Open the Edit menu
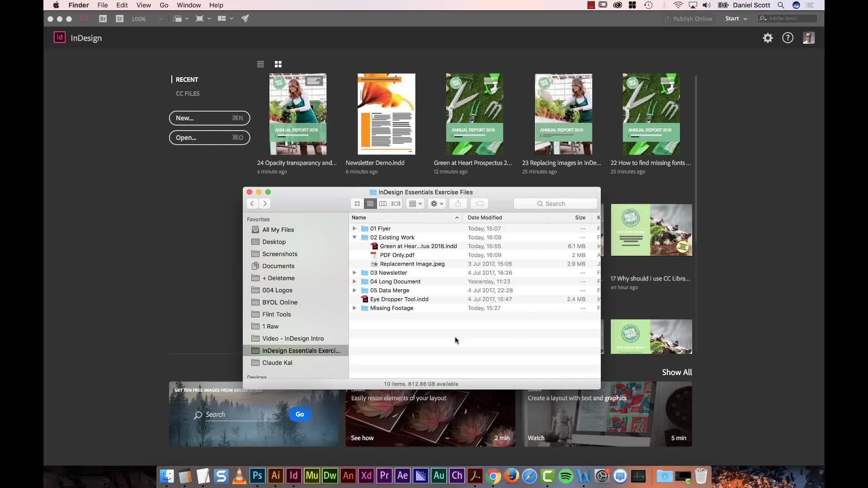The width and height of the screenshot is (868, 488). tap(122, 5)
